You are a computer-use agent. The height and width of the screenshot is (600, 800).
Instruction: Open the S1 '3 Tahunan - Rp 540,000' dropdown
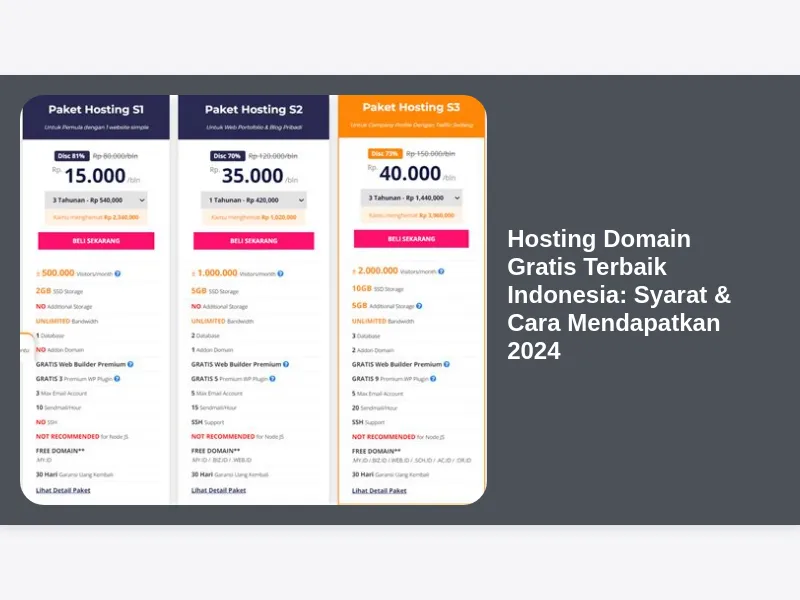96,200
